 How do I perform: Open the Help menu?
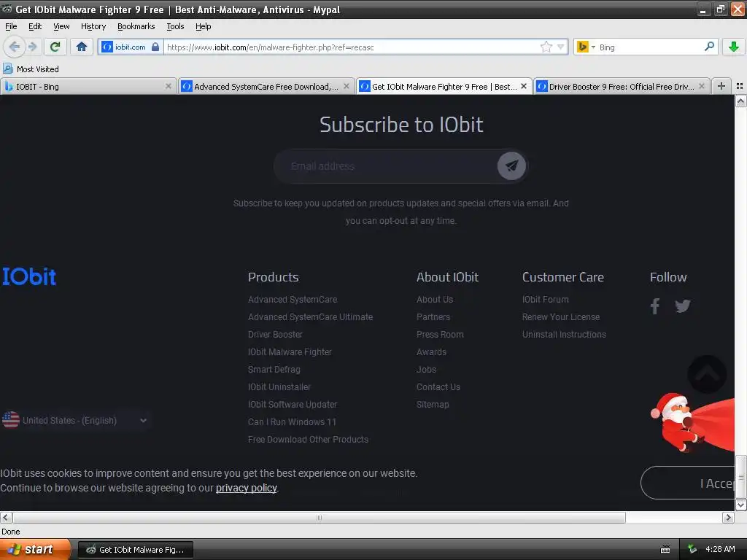(x=203, y=26)
